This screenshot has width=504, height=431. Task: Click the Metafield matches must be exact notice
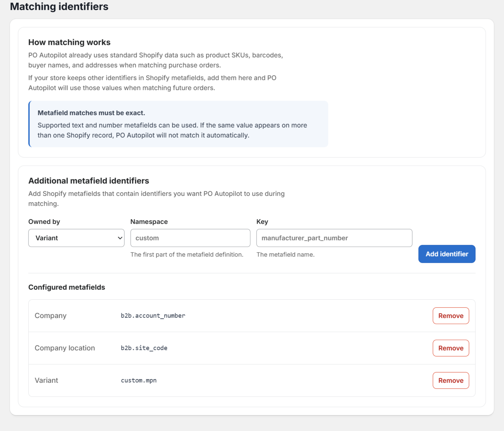tap(178, 124)
